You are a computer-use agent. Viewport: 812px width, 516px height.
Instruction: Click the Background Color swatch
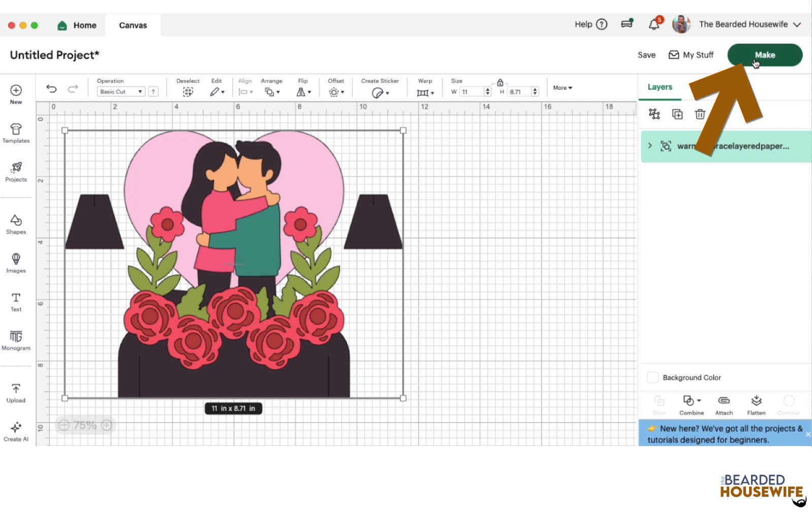(x=653, y=377)
